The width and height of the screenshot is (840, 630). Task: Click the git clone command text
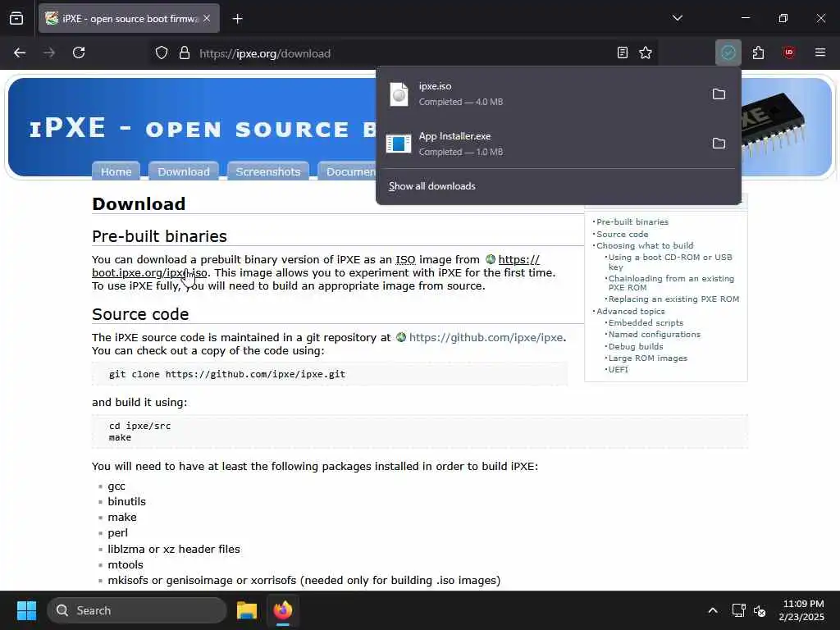(227, 374)
